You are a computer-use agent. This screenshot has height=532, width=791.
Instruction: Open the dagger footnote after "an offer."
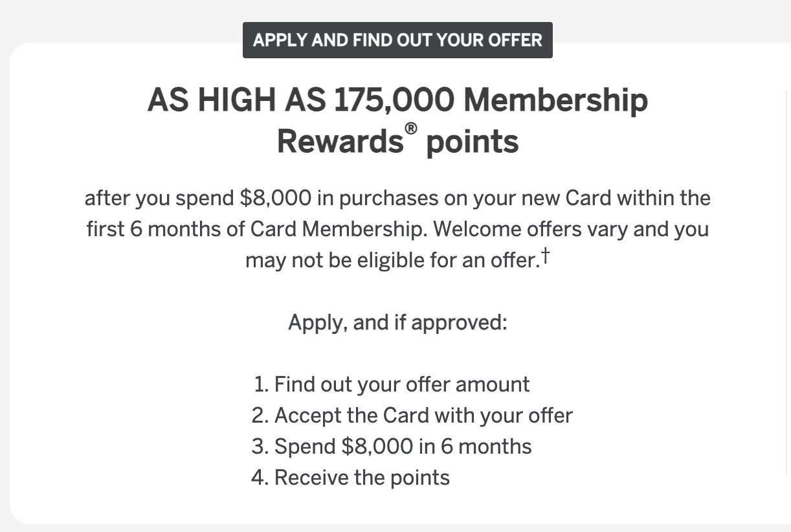pos(546,257)
